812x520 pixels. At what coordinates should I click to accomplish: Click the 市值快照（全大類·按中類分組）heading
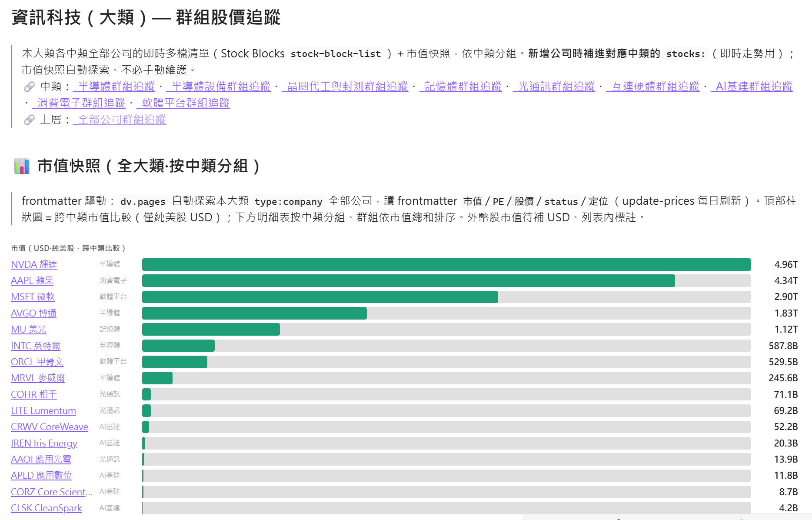pos(149,166)
